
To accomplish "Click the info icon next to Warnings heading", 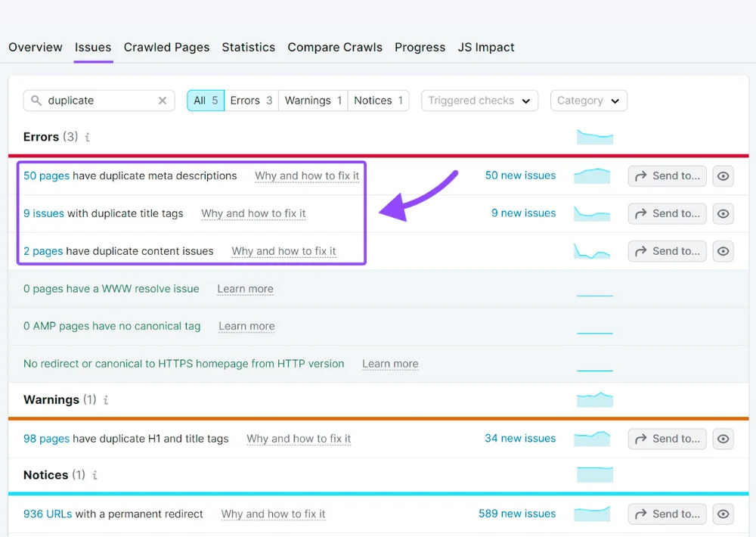I will click(x=106, y=400).
